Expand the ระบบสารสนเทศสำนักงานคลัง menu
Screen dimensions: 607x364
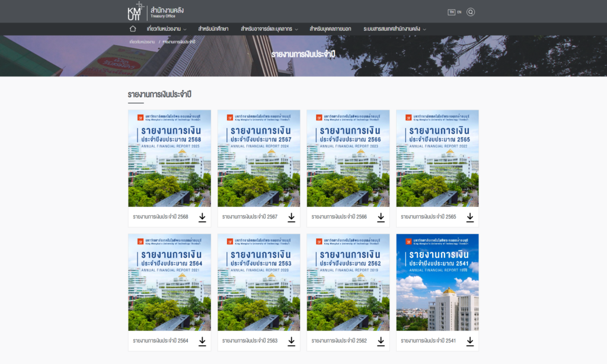[x=394, y=28]
